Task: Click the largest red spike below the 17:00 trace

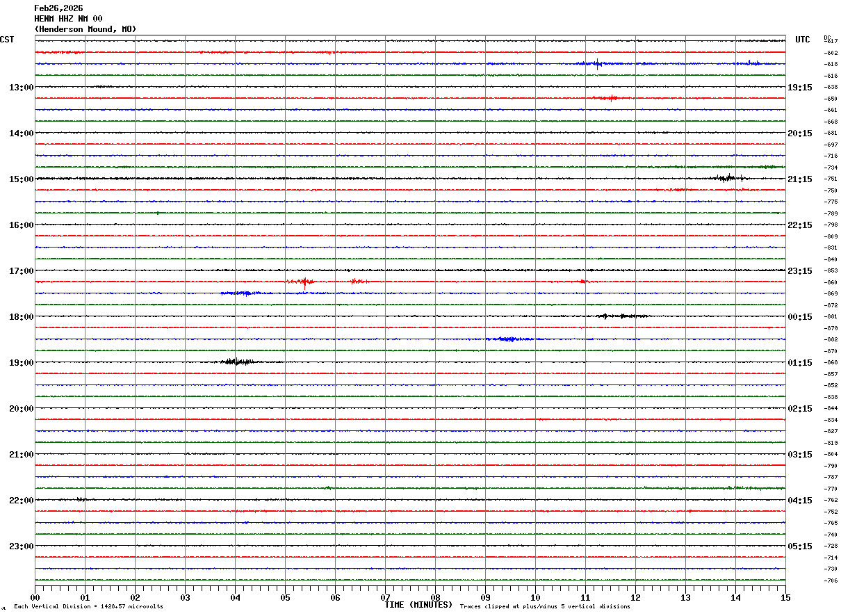Action: click(x=304, y=282)
